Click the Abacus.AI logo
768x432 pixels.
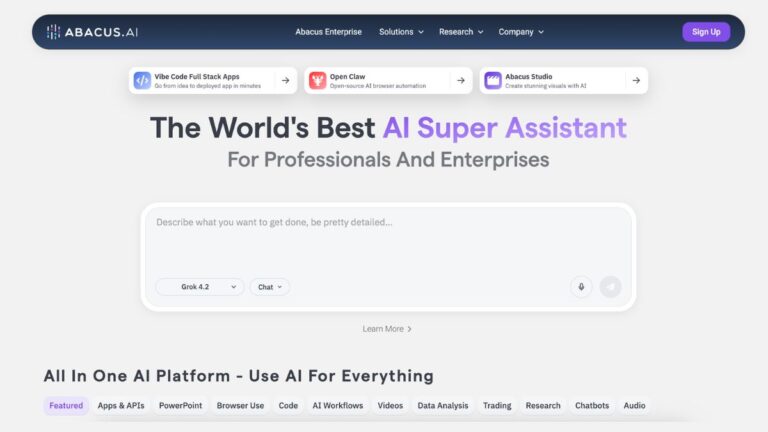click(x=92, y=32)
